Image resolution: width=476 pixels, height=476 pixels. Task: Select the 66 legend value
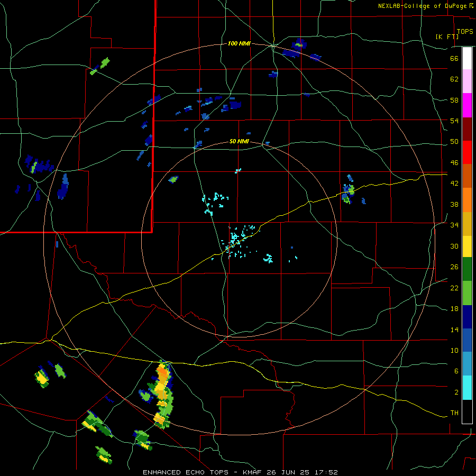point(454,58)
